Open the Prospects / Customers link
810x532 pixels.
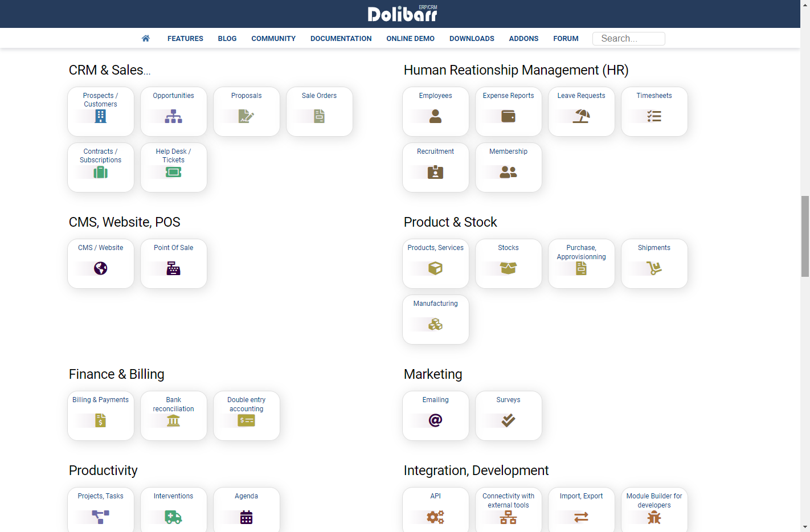(101, 100)
